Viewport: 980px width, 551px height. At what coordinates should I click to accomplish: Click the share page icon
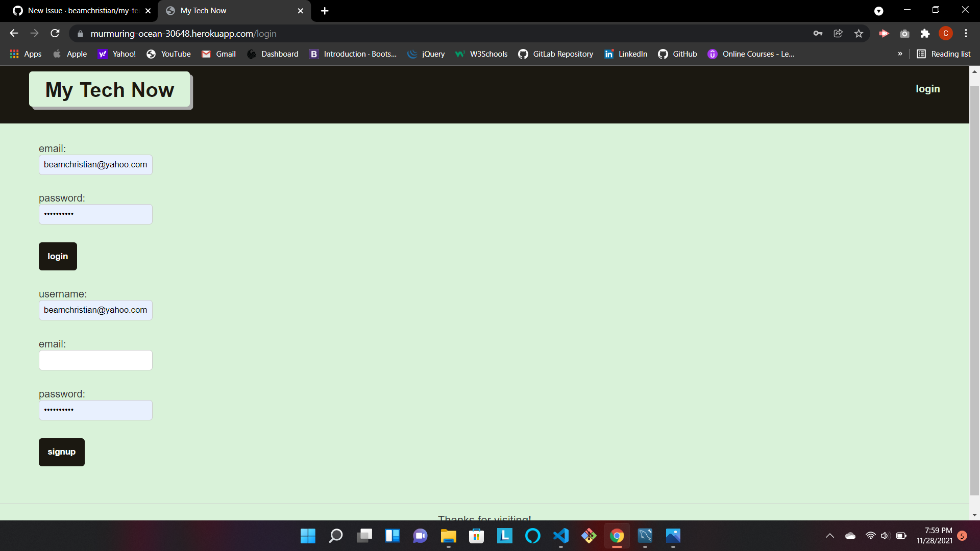coord(838,34)
